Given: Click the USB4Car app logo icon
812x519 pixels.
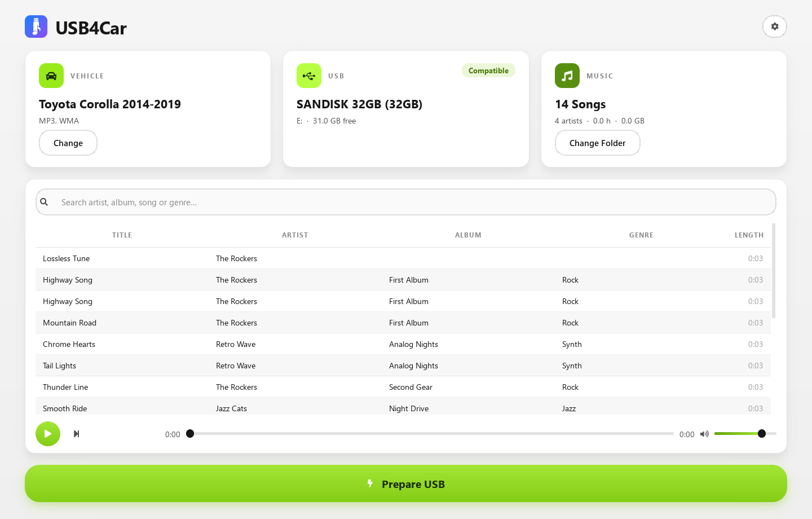Looking at the screenshot, I should tap(36, 27).
